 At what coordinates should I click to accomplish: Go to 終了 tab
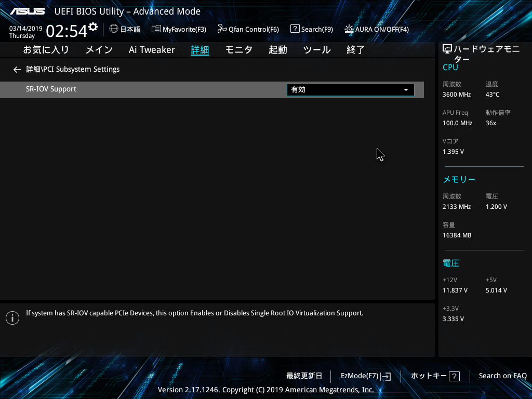click(355, 50)
